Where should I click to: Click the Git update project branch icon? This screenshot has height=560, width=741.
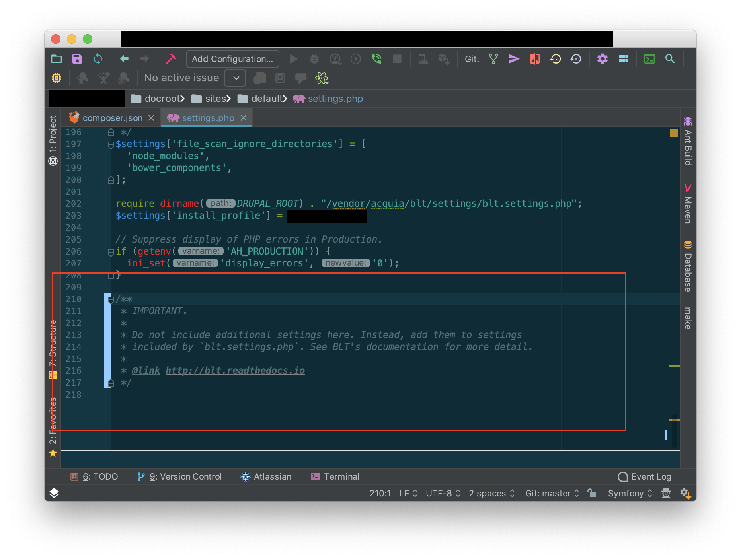pos(493,59)
